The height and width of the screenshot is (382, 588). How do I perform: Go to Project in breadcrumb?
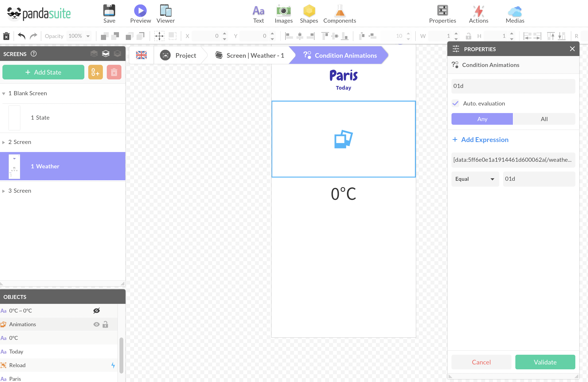[178, 55]
